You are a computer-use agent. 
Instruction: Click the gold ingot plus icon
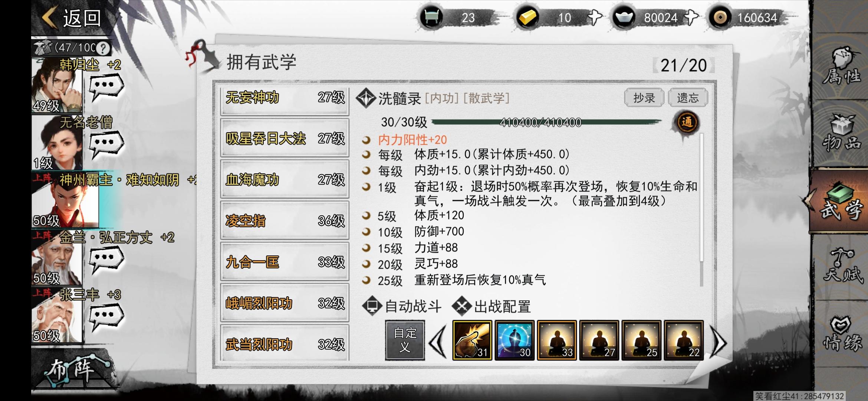[594, 17]
